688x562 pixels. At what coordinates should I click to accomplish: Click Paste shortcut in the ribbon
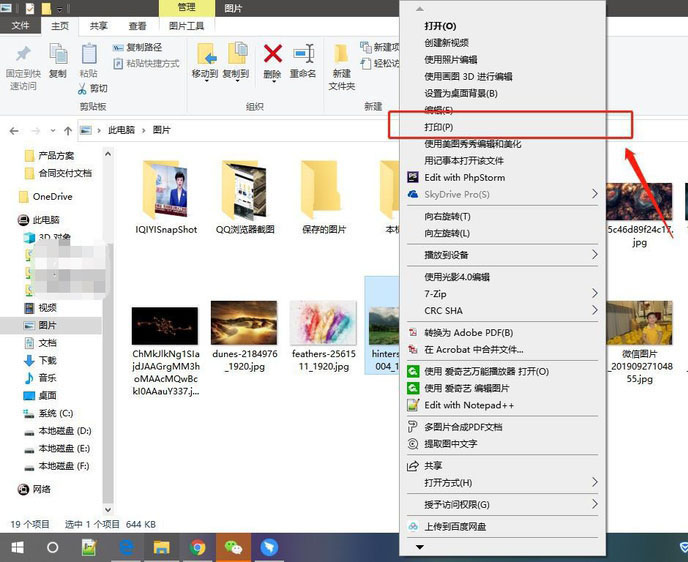[x=146, y=64]
